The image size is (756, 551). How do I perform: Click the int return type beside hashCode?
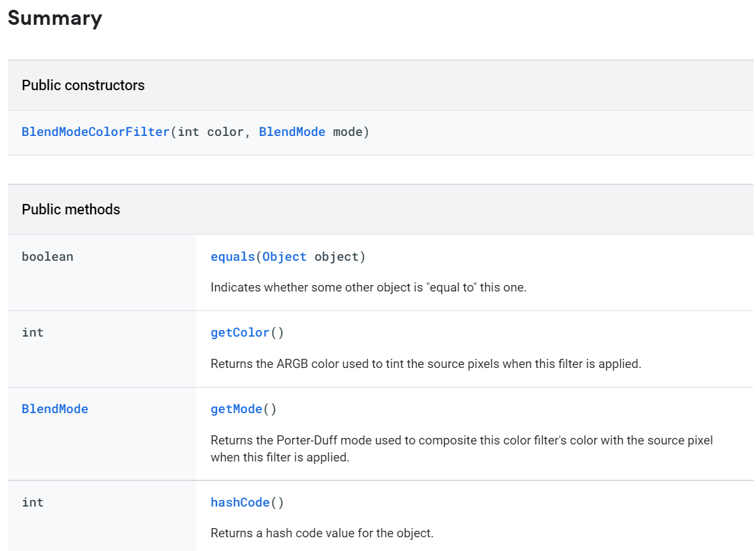tap(33, 503)
